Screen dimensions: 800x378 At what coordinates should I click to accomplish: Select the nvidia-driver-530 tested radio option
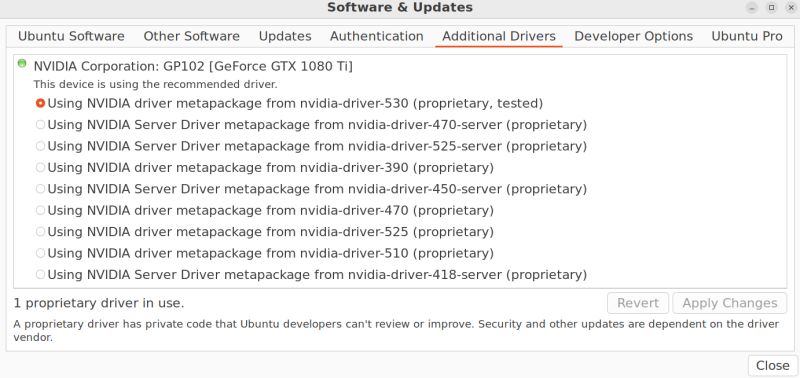(x=40, y=104)
